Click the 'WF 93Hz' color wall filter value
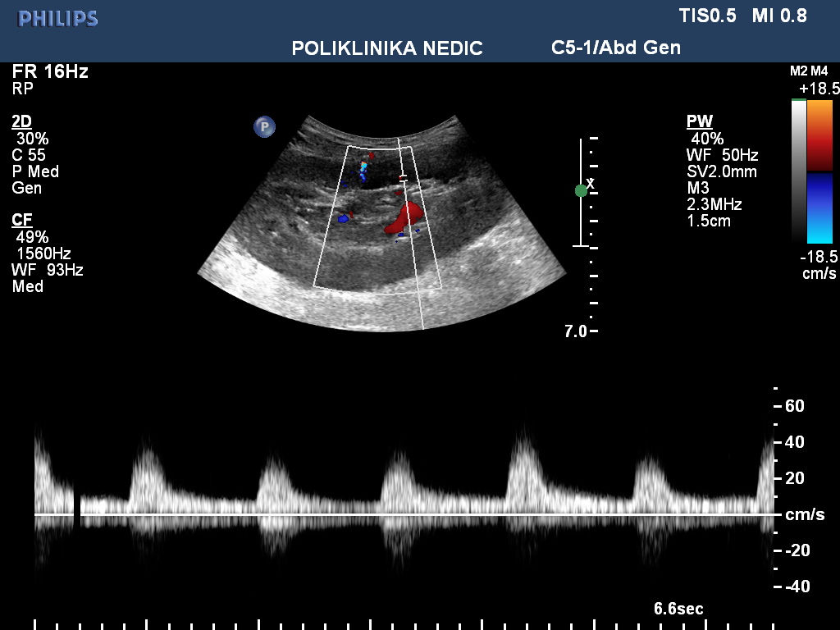Viewport: 840px width, 630px height. [x=47, y=269]
